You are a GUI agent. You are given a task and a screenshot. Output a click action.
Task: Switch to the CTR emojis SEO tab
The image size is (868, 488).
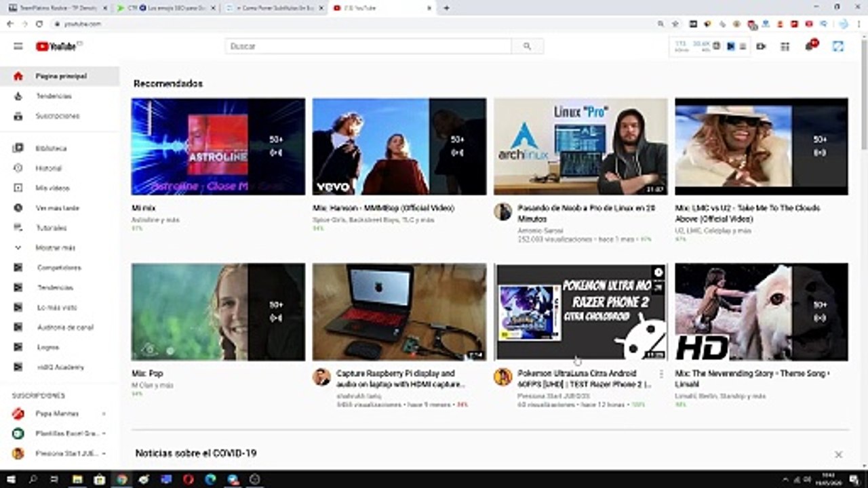point(165,7)
